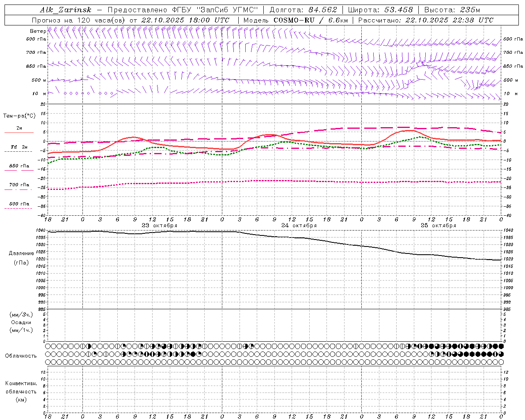Select the Прогноз на 120 часа(ов) header text
This screenshot has height=420, width=525.
[79, 20]
